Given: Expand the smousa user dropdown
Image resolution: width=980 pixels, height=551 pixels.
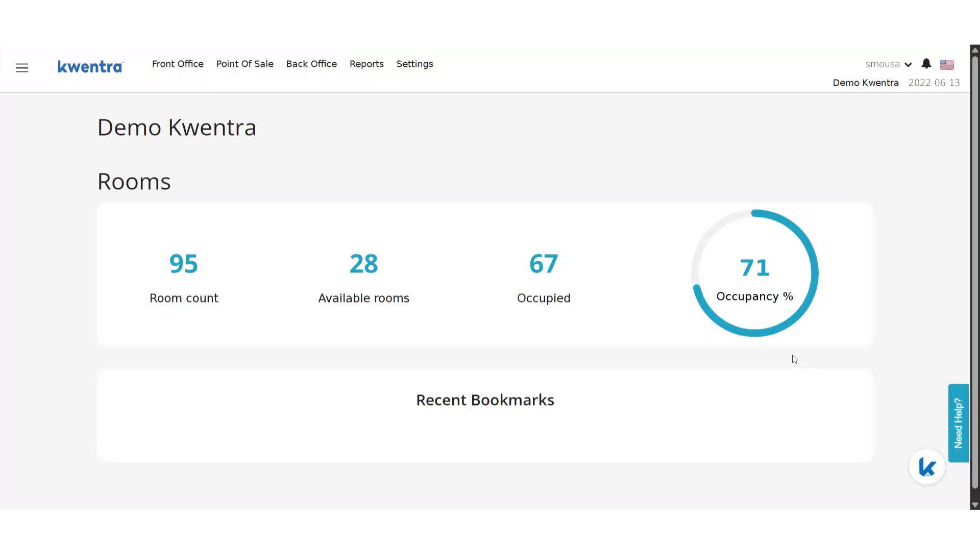Looking at the screenshot, I should pos(889,64).
